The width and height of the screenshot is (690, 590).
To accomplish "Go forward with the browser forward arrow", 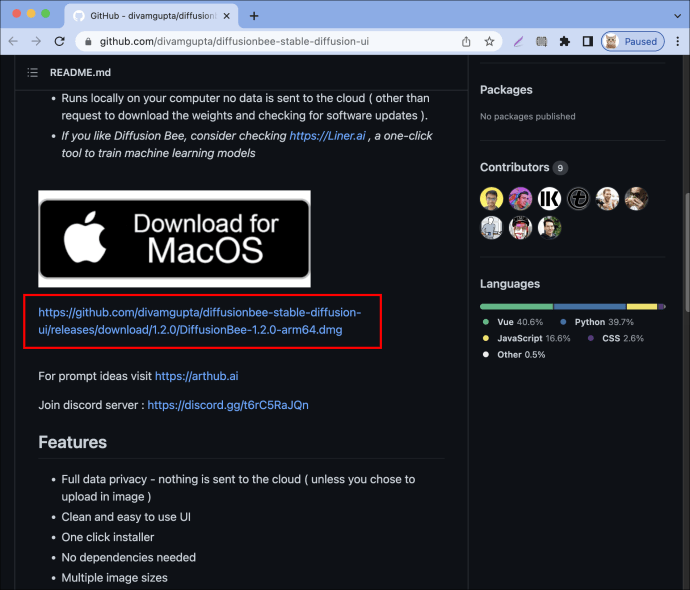I will click(36, 41).
